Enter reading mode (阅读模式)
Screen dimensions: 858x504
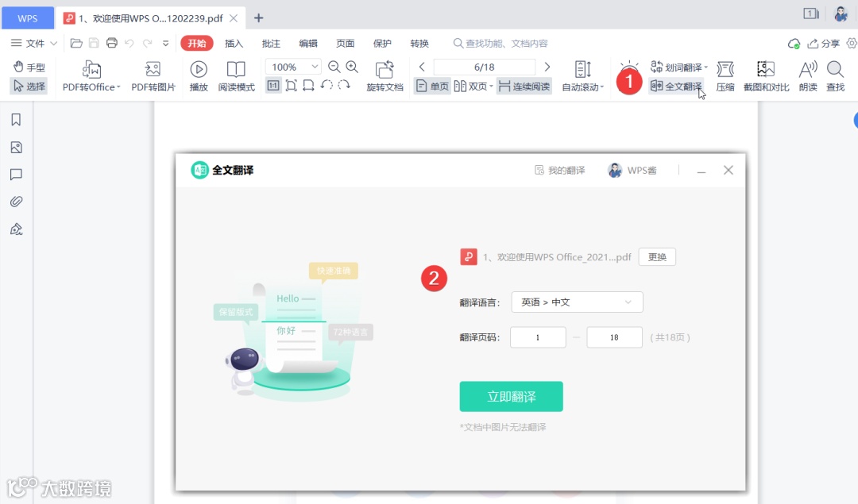click(x=237, y=76)
